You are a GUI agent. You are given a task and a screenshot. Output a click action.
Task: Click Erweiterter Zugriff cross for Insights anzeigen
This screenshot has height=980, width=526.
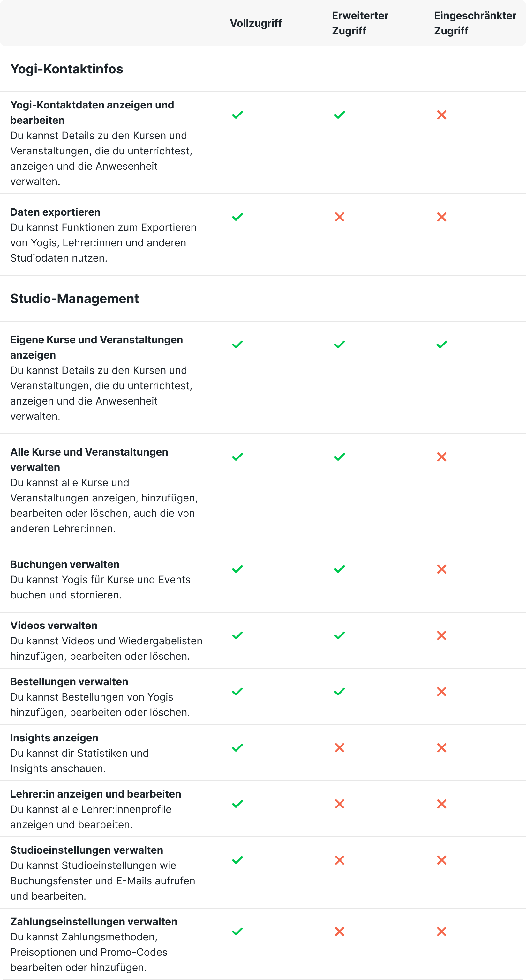point(339,748)
